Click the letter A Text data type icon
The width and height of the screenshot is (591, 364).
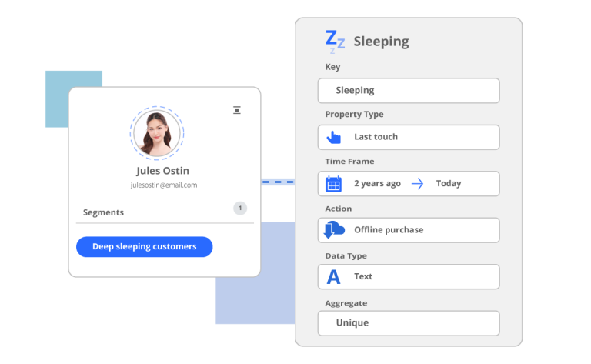tap(333, 277)
